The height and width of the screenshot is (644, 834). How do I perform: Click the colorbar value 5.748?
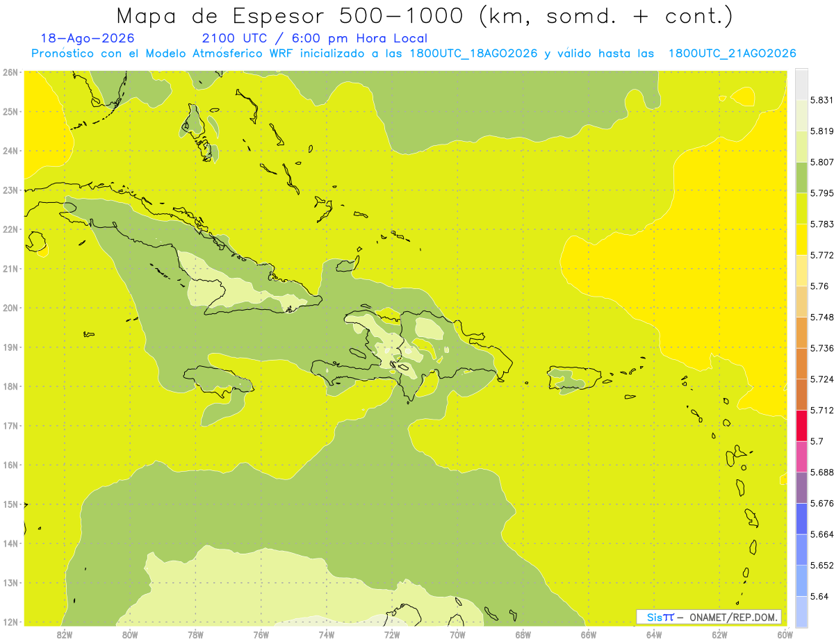821,317
